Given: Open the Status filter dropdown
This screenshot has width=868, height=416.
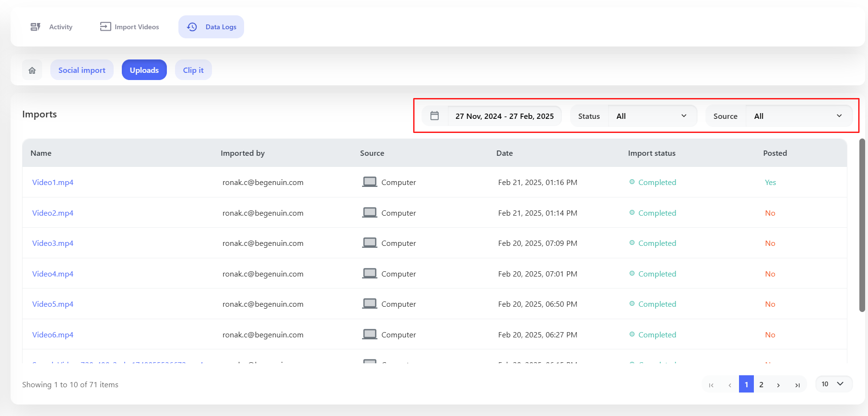Looking at the screenshot, I should point(653,116).
